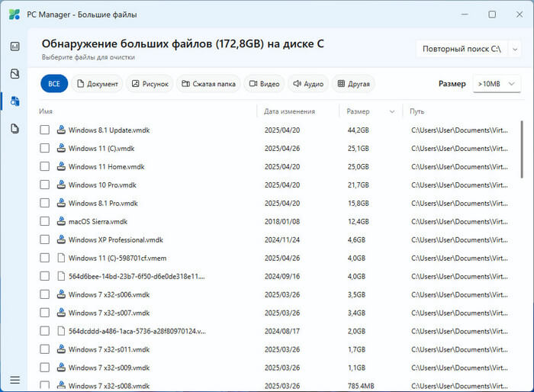Tick the Windows 10 Pro.vmdk checkbox
534x392 pixels.
[45, 185]
